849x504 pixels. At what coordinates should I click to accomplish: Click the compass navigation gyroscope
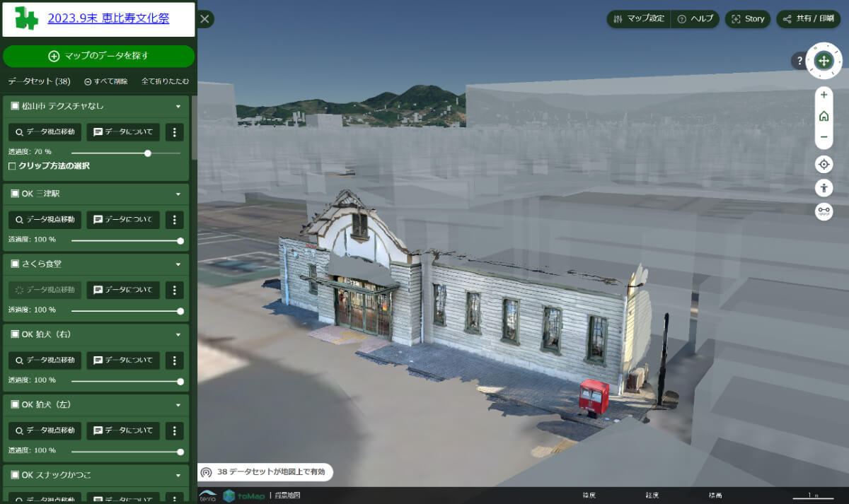click(x=824, y=60)
